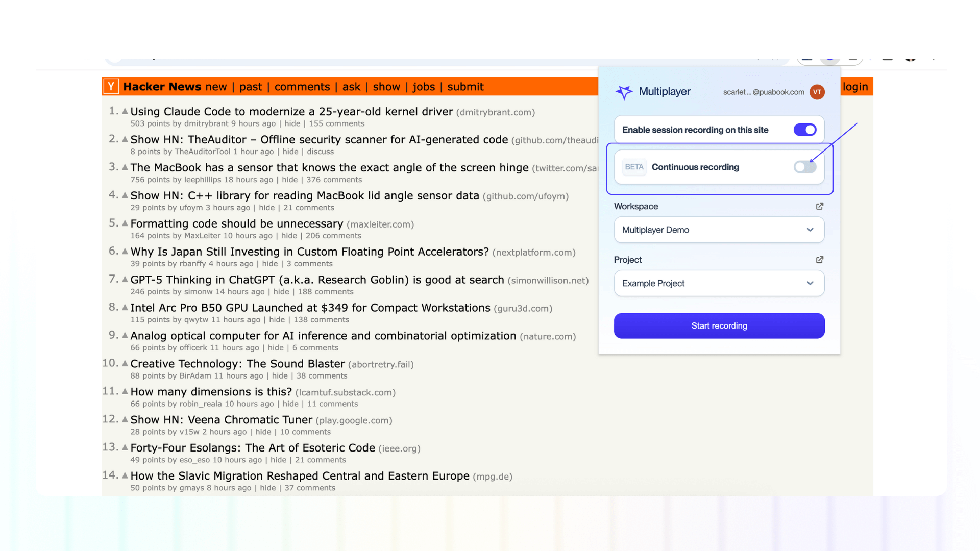Upvote the Claude Code kernel driver story
980x551 pixels.
125,111
